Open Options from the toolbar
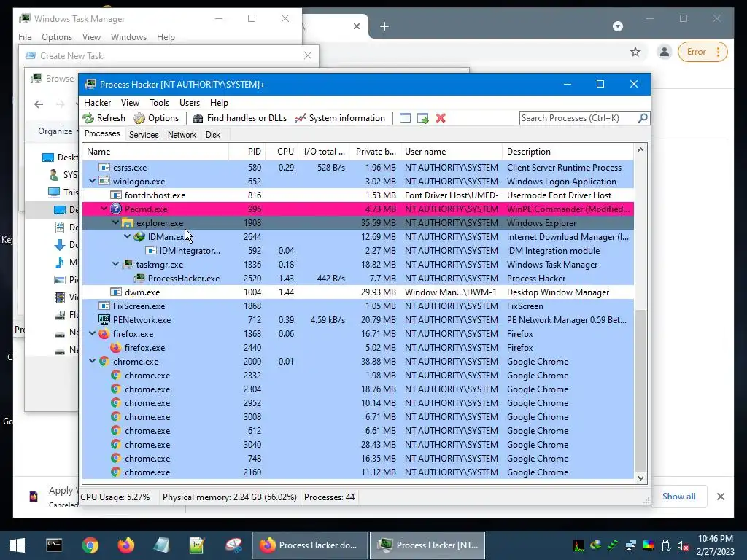 156,118
